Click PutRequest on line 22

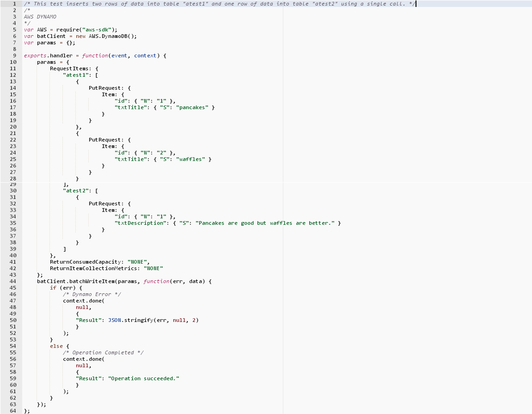point(105,140)
